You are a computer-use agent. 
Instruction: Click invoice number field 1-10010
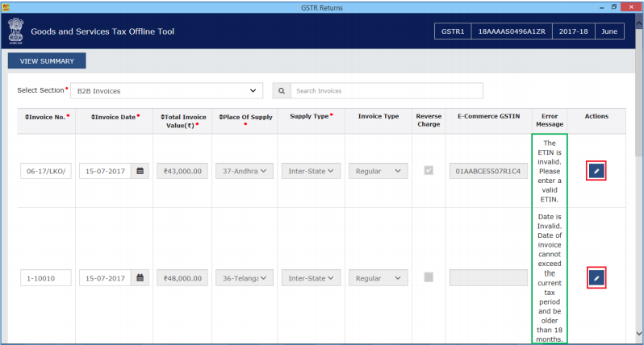tap(45, 278)
